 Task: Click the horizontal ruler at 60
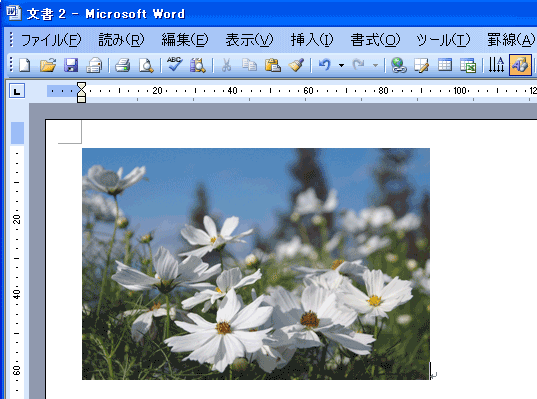coord(308,91)
